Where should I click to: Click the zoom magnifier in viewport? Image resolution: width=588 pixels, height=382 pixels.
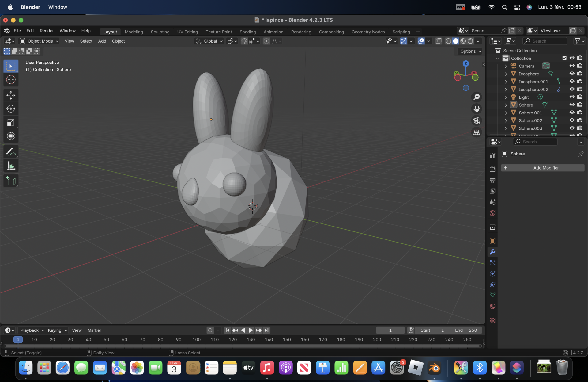pos(477,97)
